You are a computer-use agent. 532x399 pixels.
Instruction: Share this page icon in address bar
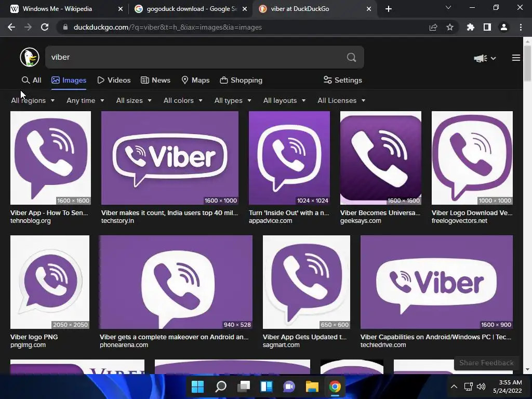433,27
